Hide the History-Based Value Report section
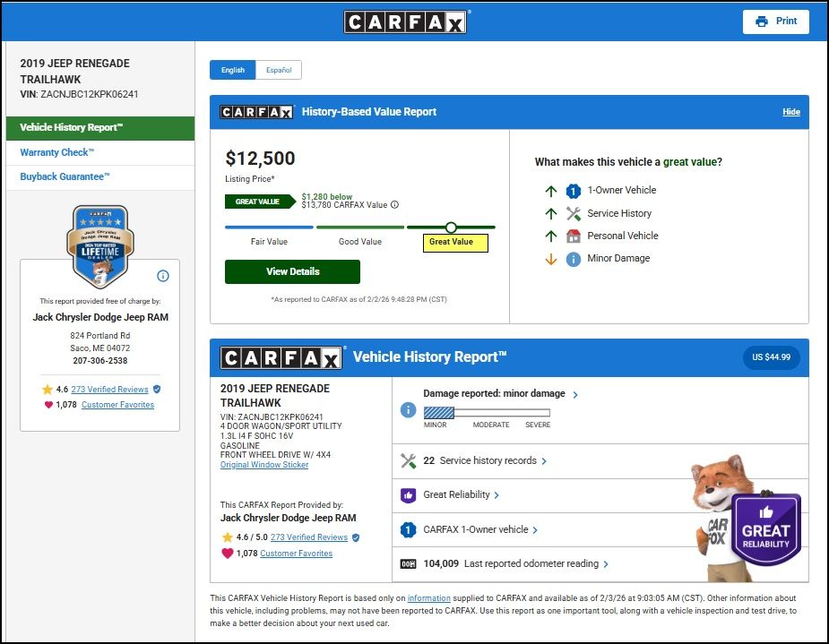Viewport: 829px width, 644px height. [x=790, y=112]
